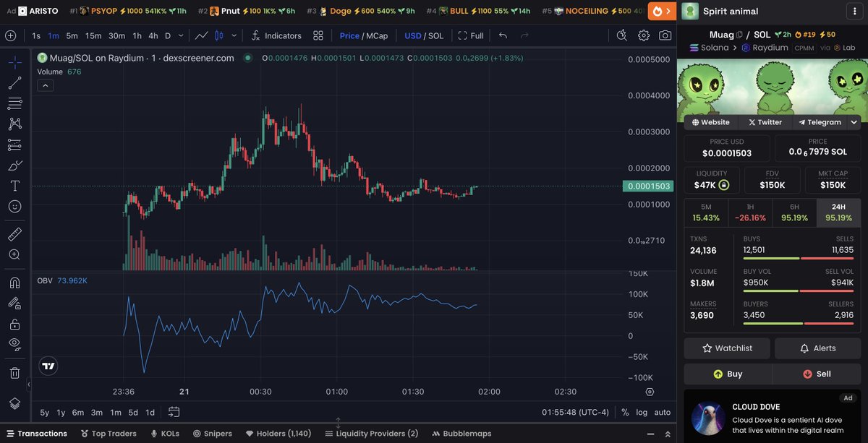Viewport: 868px width, 443px height.
Task: Select the 5m timeframe
Action: click(x=72, y=35)
